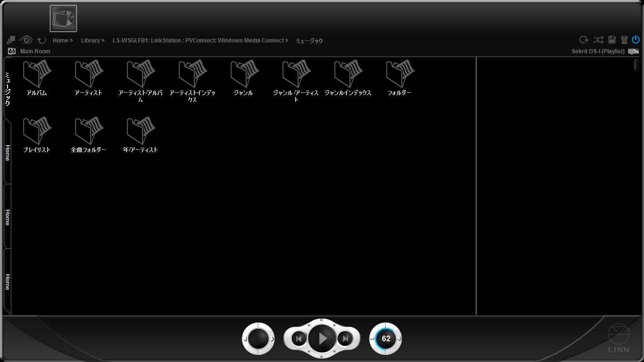Screen dimensions: 644x362
Task: Delete playlist using the trash bin icon
Action: click(x=624, y=40)
